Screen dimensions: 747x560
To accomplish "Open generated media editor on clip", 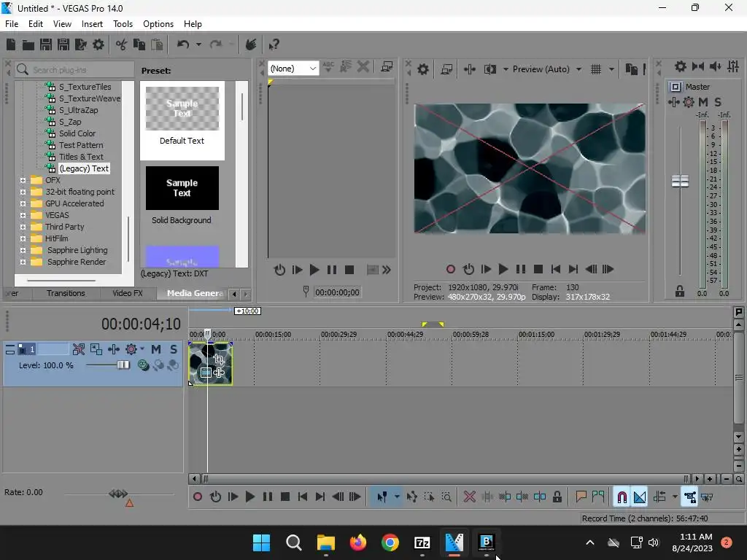I will [206, 373].
